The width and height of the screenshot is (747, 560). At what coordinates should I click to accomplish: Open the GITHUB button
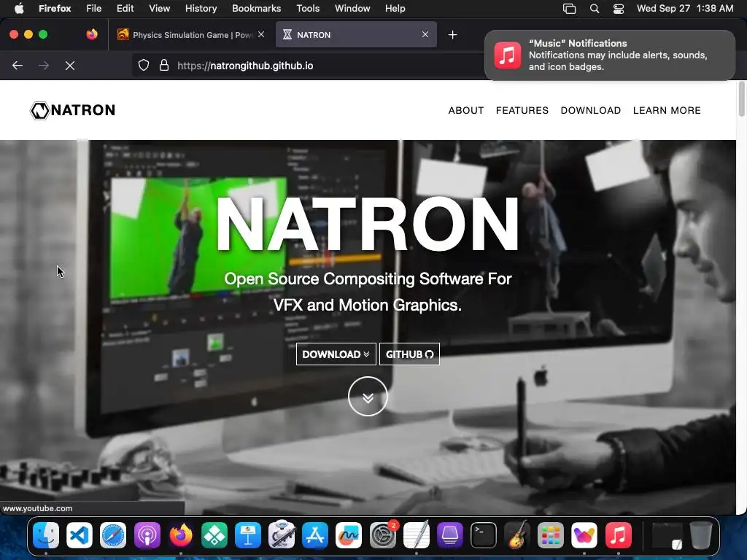(409, 354)
